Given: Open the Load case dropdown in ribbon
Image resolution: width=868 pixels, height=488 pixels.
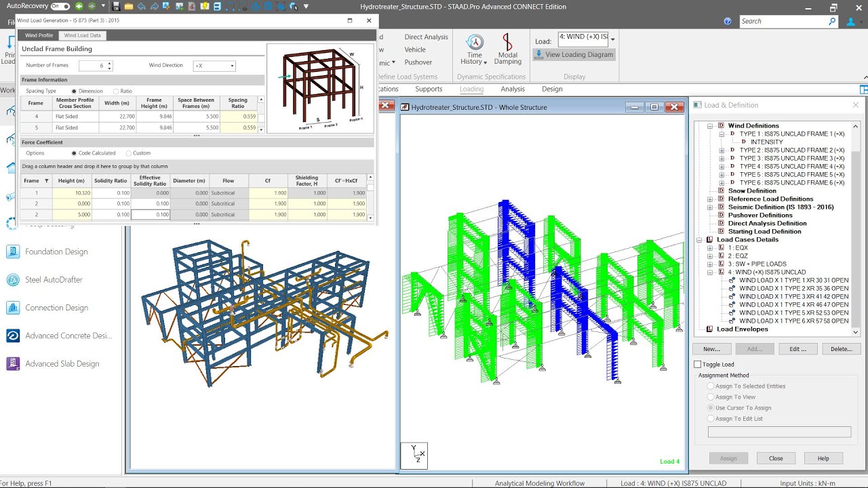Looking at the screenshot, I should pos(612,39).
